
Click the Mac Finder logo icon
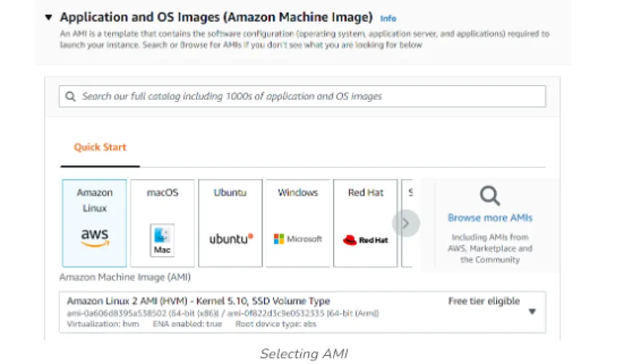click(162, 241)
